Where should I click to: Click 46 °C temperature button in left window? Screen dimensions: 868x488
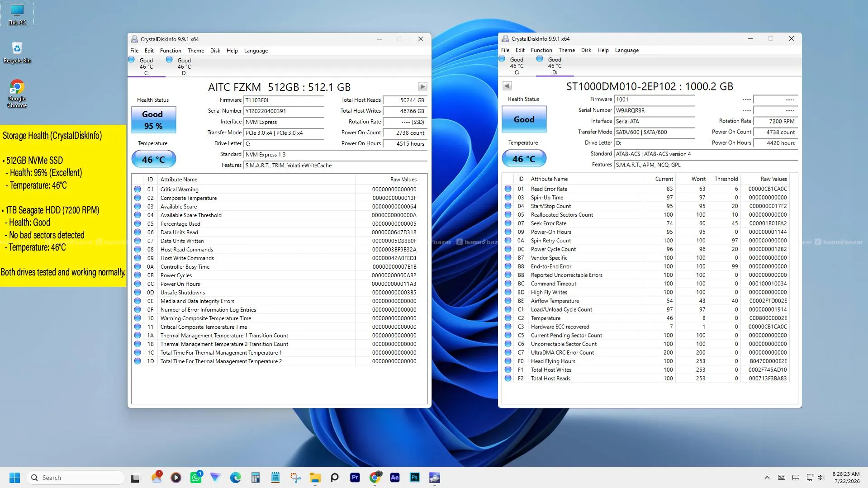pos(153,159)
